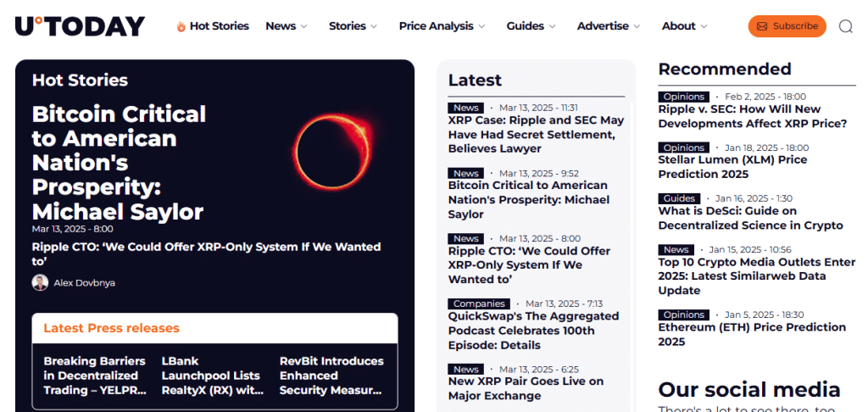
Task: Expand the Price Analysis chevron
Action: click(481, 26)
